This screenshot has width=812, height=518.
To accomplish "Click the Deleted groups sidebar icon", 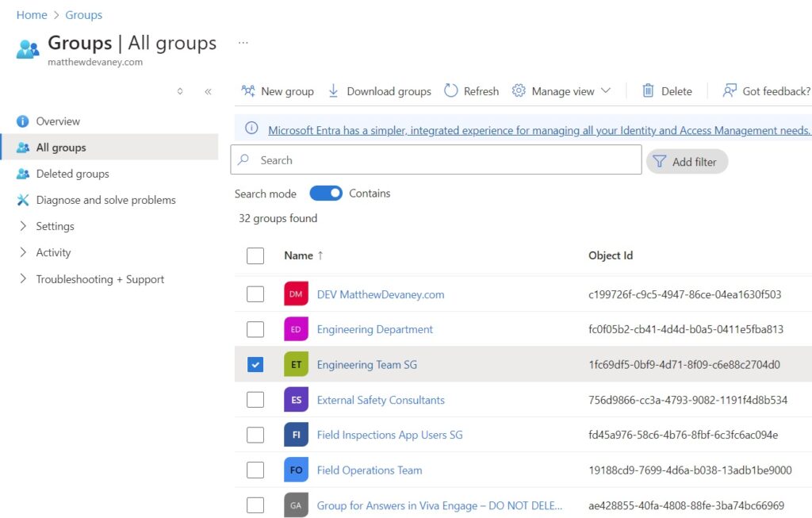I will click(x=23, y=174).
